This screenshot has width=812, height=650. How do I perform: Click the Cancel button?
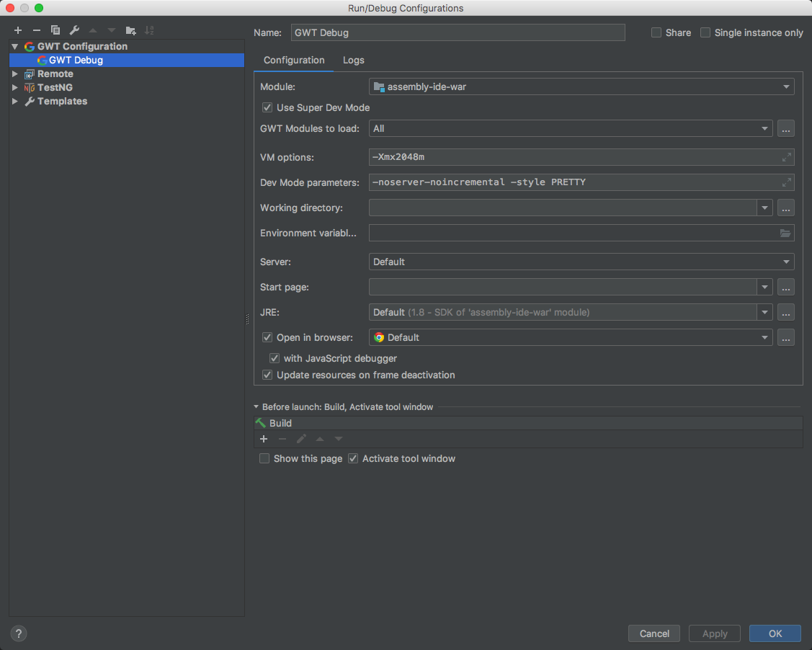click(x=654, y=633)
